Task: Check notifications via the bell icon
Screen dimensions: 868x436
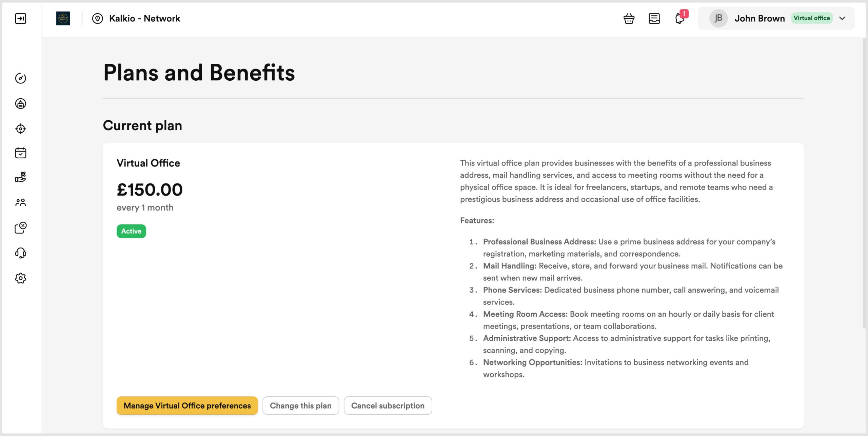Action: pos(679,19)
